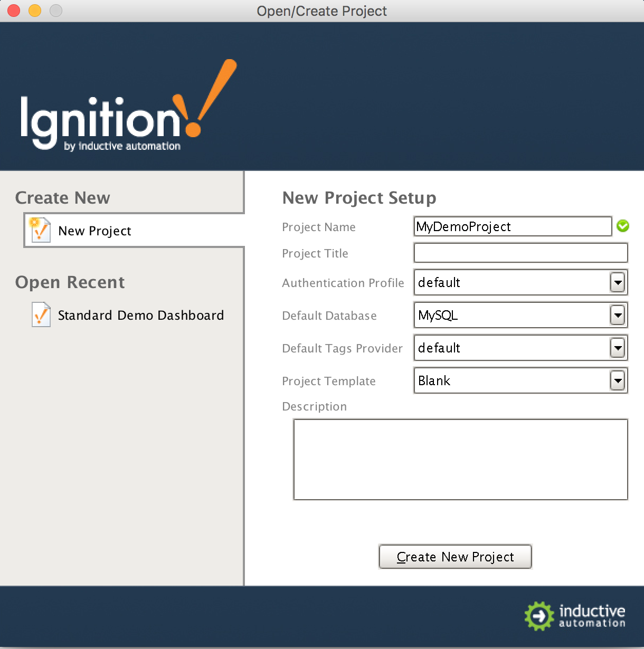Click the Project Title label
The width and height of the screenshot is (644, 649).
tap(315, 254)
